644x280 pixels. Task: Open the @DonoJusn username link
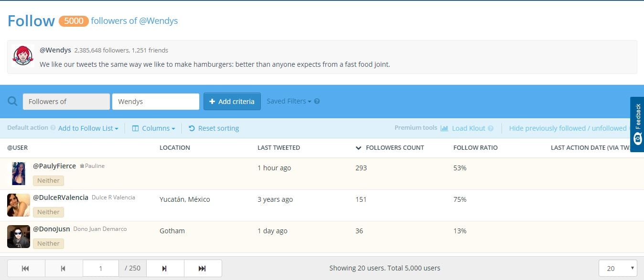(52, 228)
